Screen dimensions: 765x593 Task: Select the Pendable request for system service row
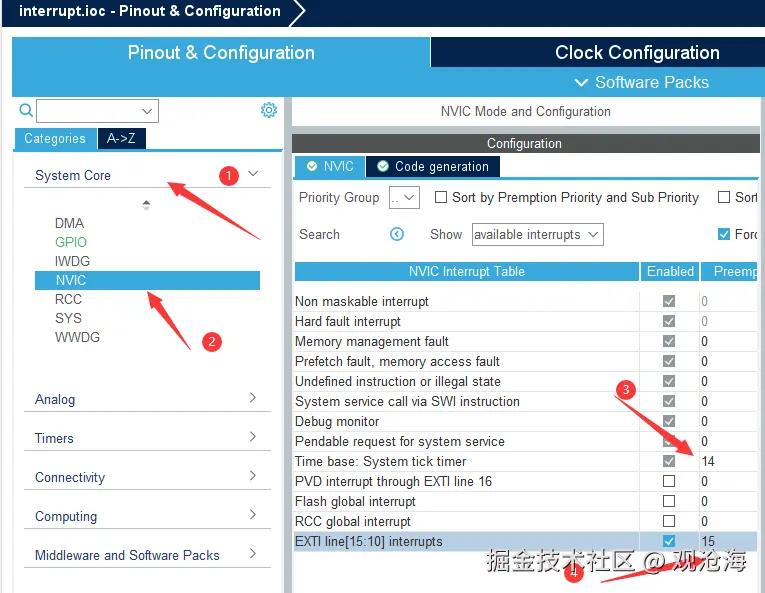[526, 441]
